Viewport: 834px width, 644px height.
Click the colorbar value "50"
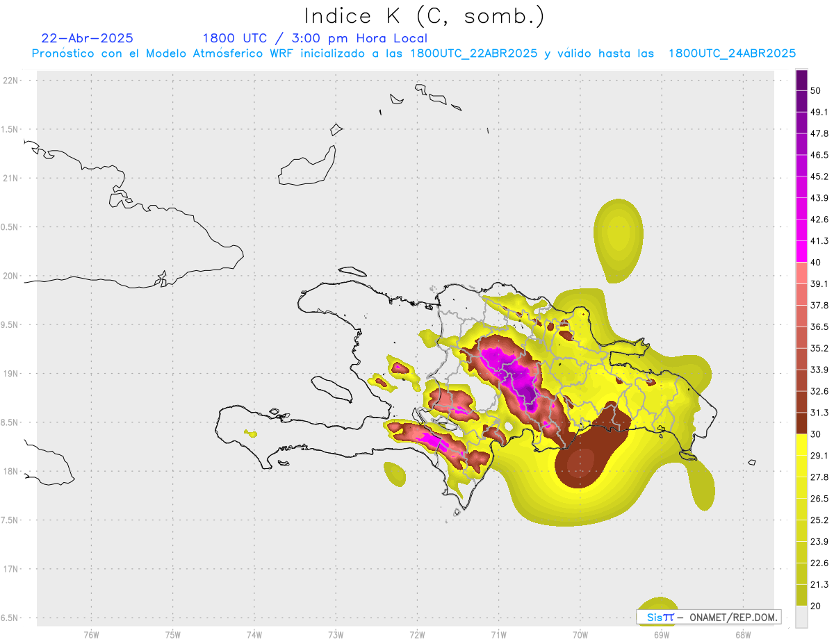[x=815, y=90]
